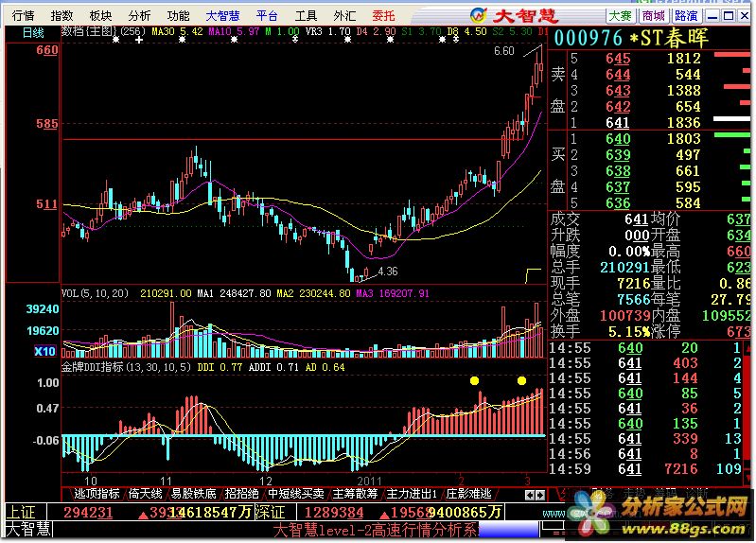
Task: Switch to the 中短线买卖 indicator tab
Action: (295, 494)
